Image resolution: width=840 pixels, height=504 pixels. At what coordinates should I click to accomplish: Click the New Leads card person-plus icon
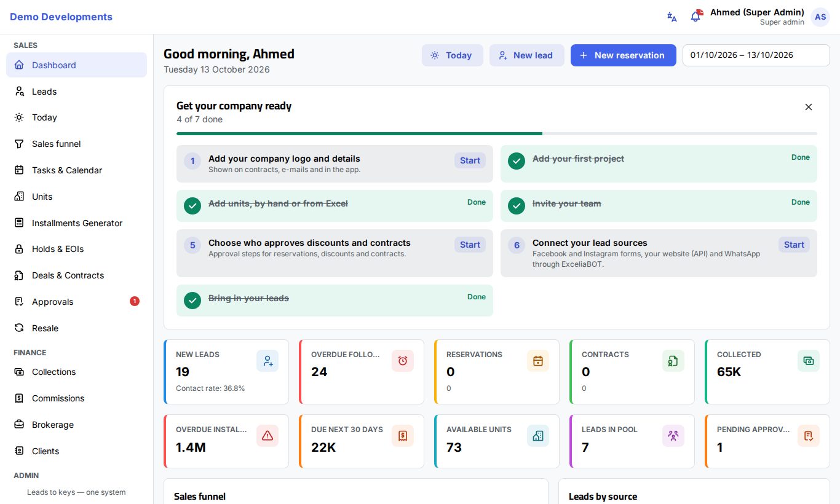[267, 361]
